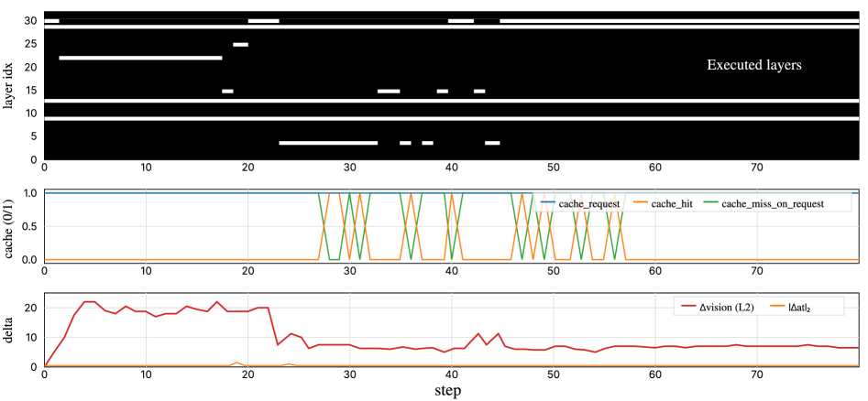Click the "0.5" tick on the cache chart

click(x=32, y=226)
